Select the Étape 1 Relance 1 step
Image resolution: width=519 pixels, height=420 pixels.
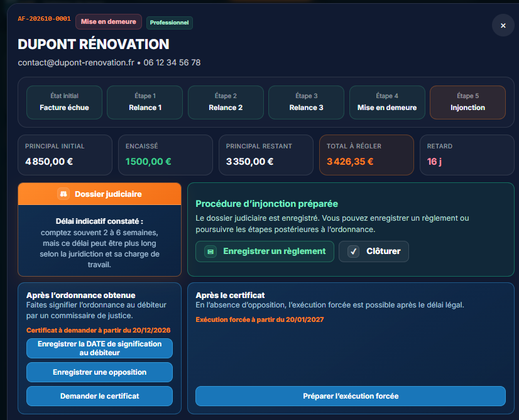click(145, 102)
